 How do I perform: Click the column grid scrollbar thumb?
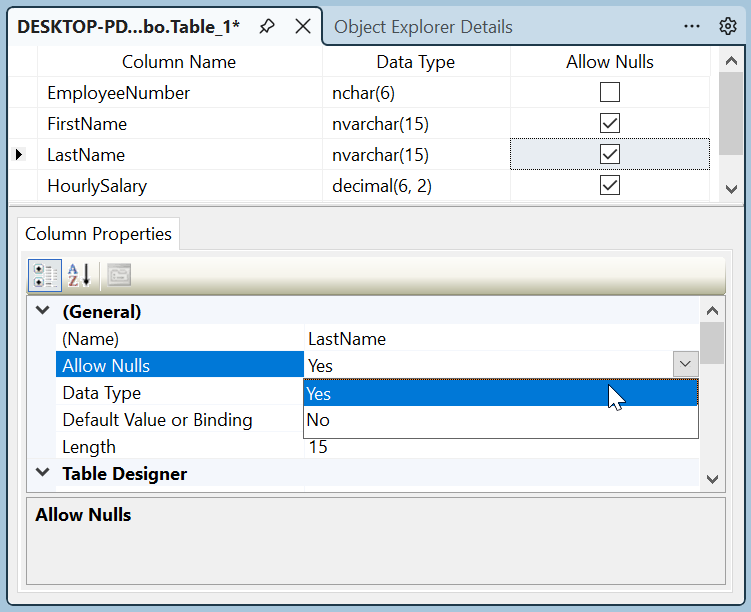click(x=731, y=113)
